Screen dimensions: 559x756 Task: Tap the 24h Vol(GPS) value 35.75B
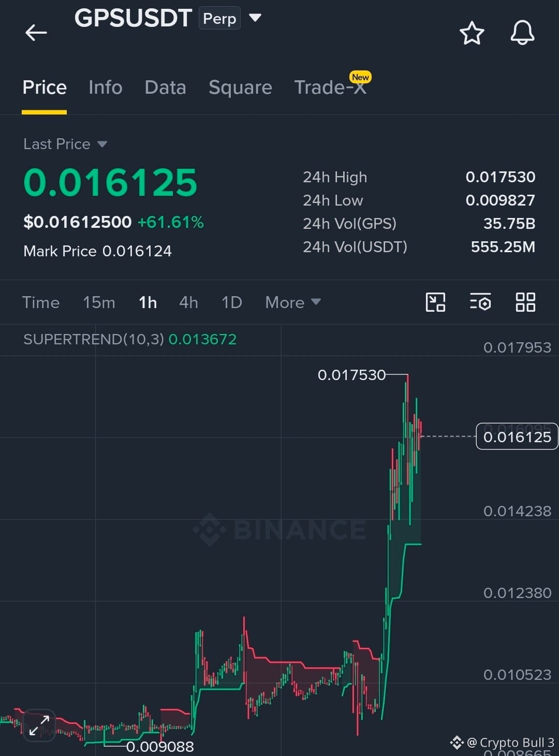click(509, 224)
